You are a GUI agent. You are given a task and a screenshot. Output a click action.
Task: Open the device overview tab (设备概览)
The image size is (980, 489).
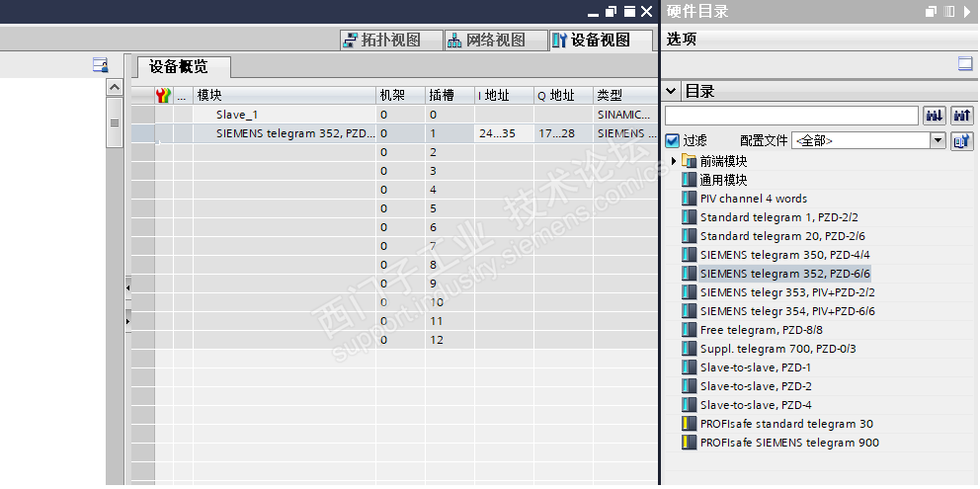pyautogui.click(x=184, y=66)
